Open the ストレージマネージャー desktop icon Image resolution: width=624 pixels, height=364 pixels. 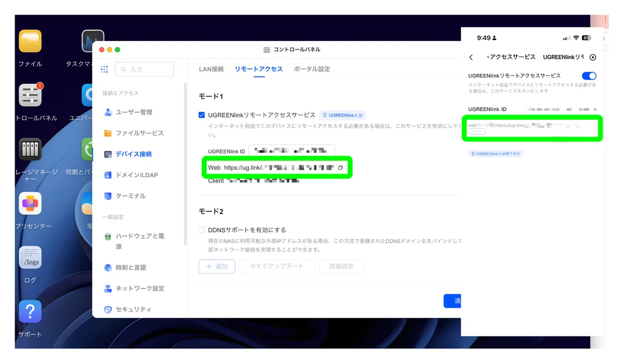tap(30, 149)
